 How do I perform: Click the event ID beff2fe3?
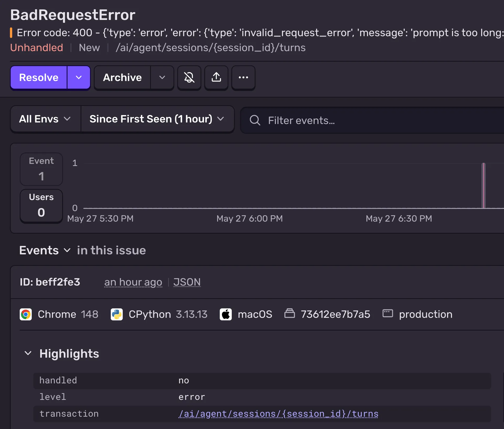(50, 282)
